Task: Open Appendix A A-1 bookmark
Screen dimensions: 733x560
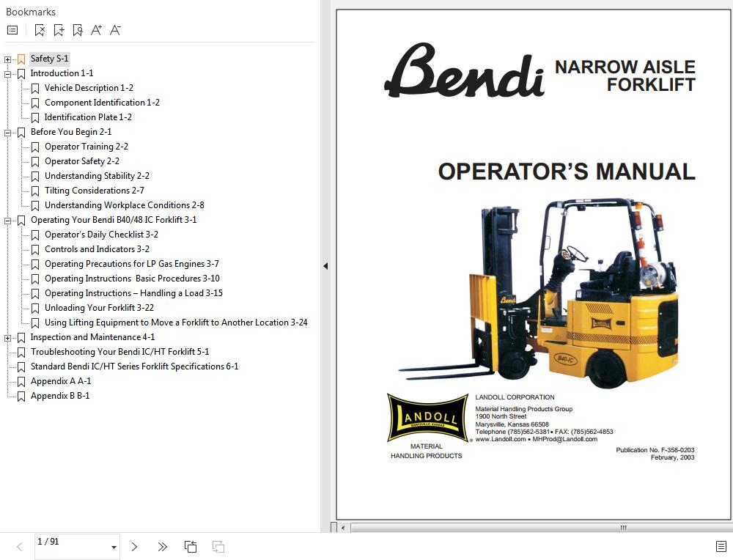Action: coord(61,381)
